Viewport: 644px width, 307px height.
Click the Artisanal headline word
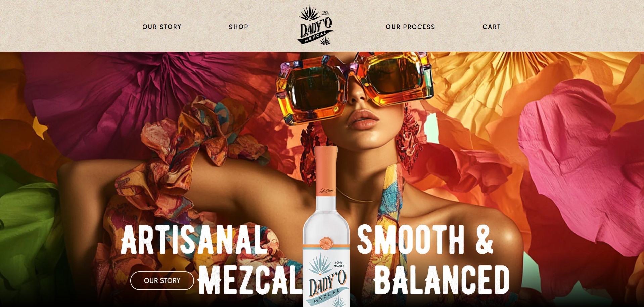coord(194,239)
